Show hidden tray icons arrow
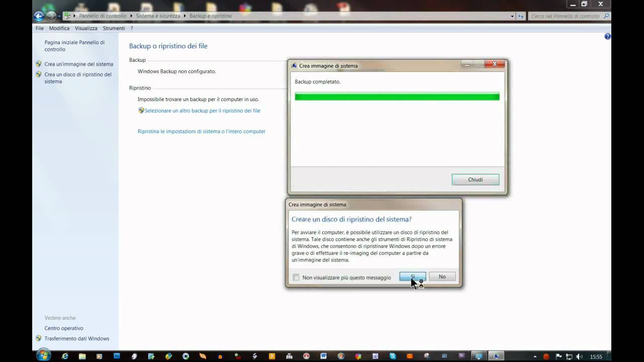The image size is (644, 362). point(535,356)
